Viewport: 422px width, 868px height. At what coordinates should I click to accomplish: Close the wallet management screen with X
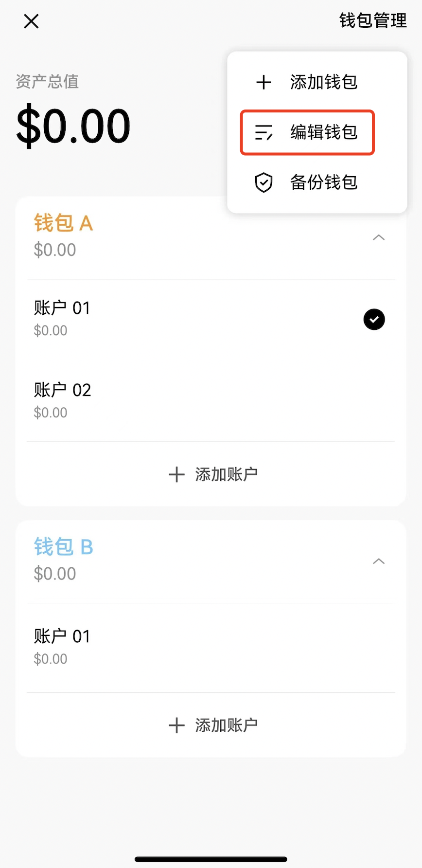(x=31, y=21)
